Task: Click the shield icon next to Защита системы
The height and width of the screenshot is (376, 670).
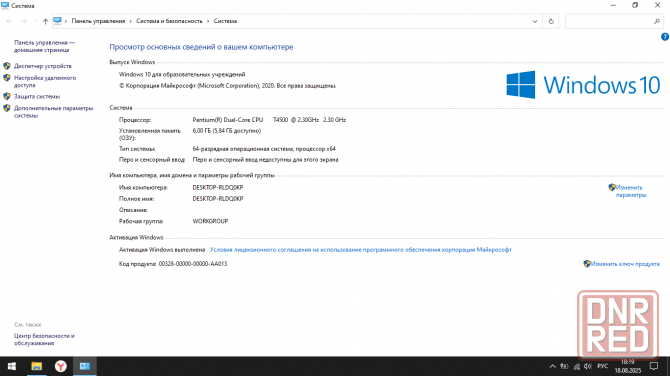Action: pos(7,97)
